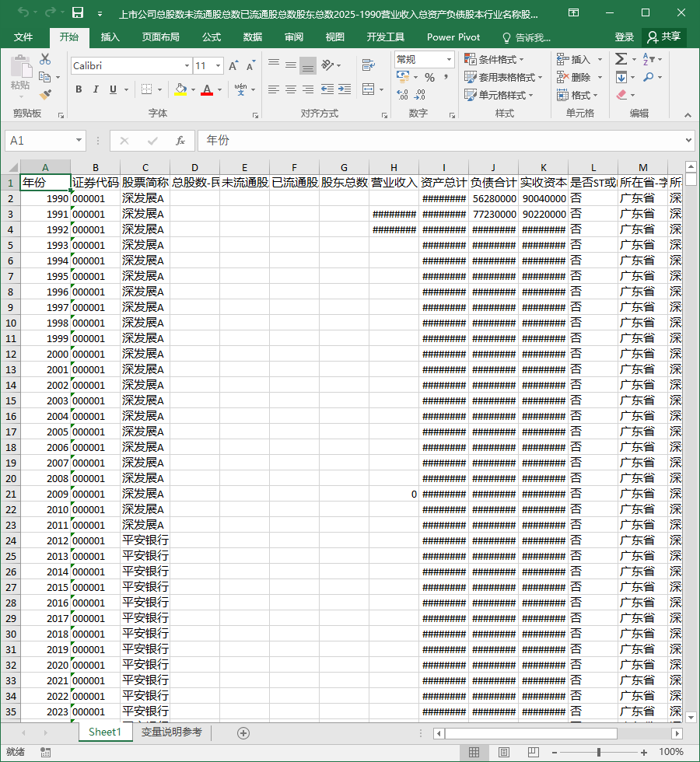The width and height of the screenshot is (700, 762).
Task: Click the Cut scissors icon
Action: tap(45, 59)
